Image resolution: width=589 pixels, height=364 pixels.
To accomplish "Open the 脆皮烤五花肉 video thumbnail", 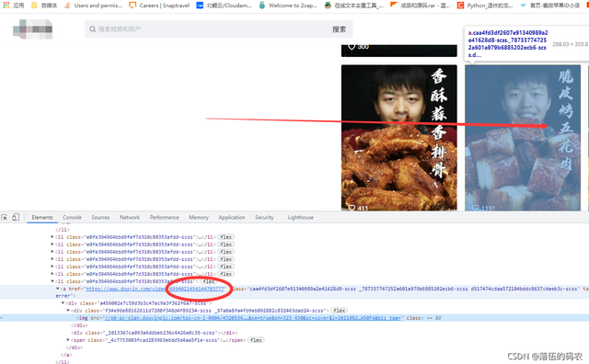I will [523, 138].
